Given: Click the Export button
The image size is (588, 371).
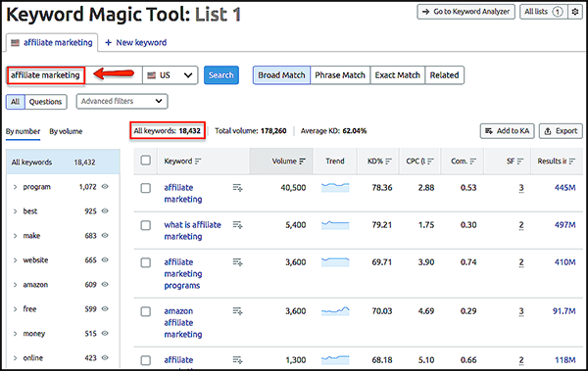Looking at the screenshot, I should (x=561, y=131).
